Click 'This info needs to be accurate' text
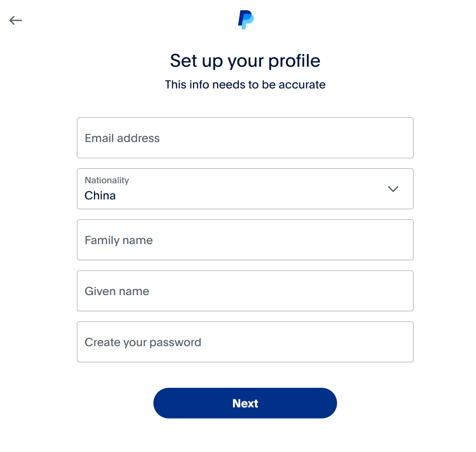The height and width of the screenshot is (452, 476). pos(245,85)
